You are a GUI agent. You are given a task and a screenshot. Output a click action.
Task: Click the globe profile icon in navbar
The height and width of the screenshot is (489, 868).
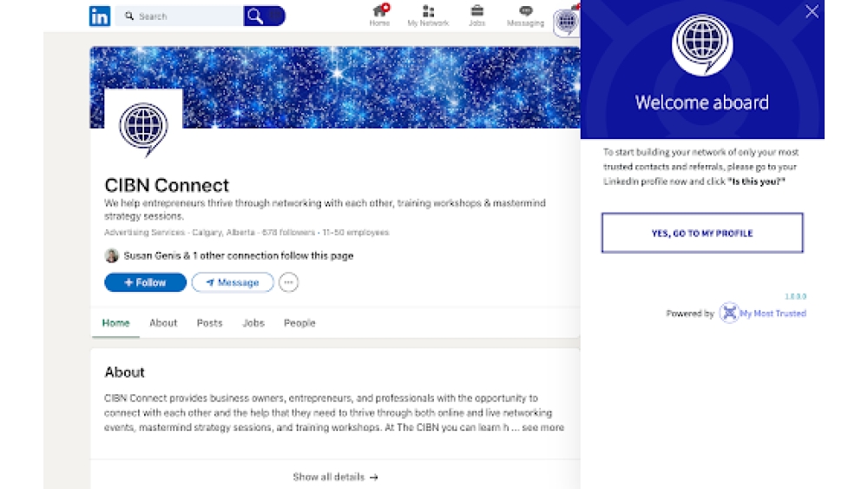pos(566,23)
